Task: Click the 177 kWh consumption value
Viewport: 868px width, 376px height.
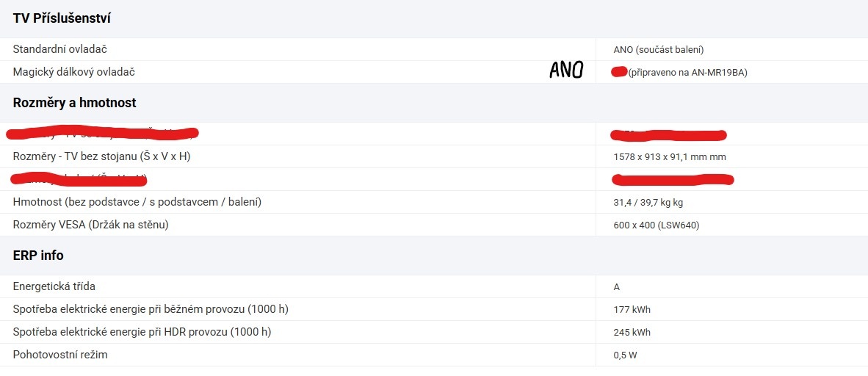Action: coord(632,310)
